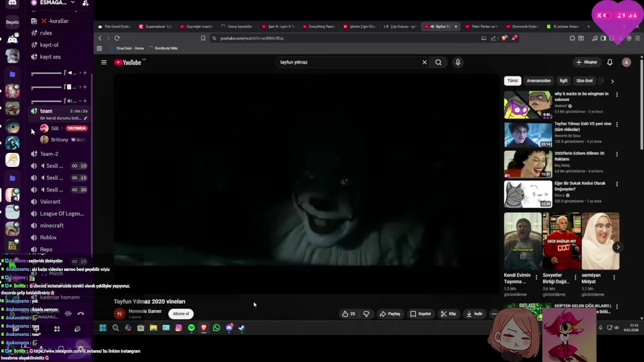Open the YouTube account avatar menu
Screen dimensions: 644x362
point(626,62)
